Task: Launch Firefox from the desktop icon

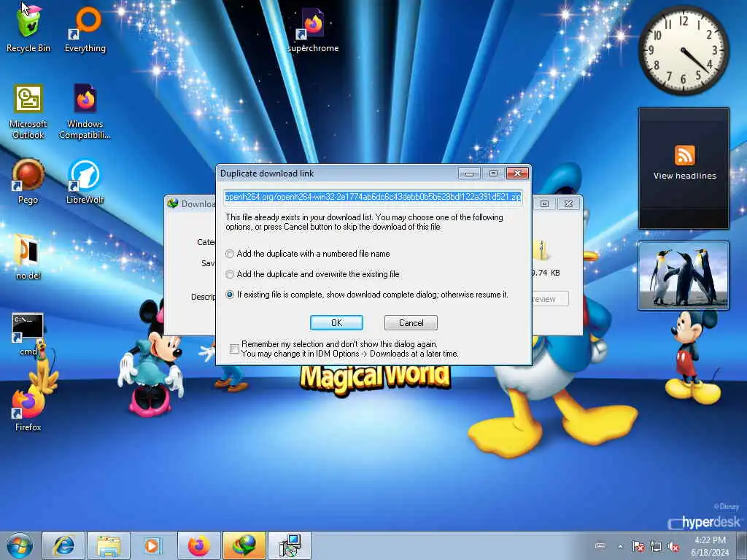Action: (x=28, y=408)
